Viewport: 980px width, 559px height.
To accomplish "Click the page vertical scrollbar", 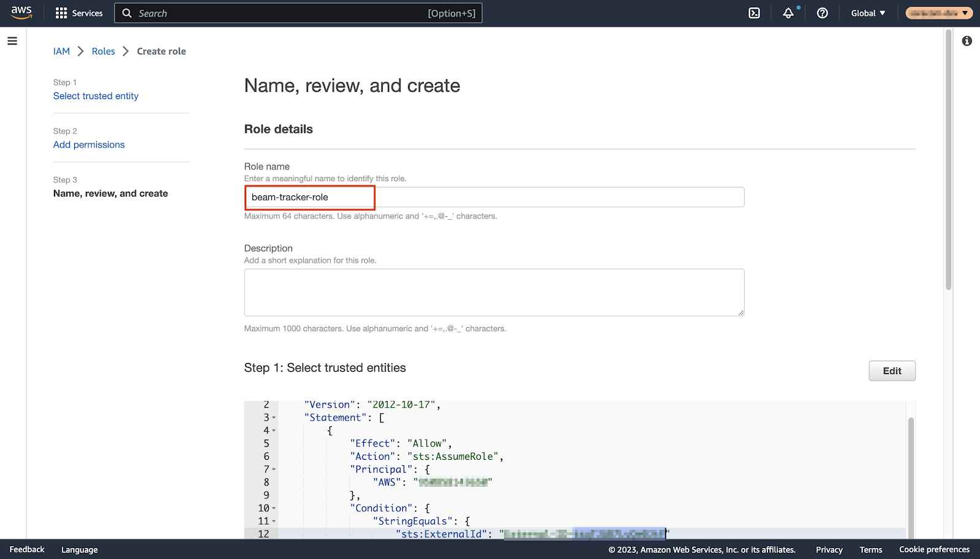I will point(948,159).
